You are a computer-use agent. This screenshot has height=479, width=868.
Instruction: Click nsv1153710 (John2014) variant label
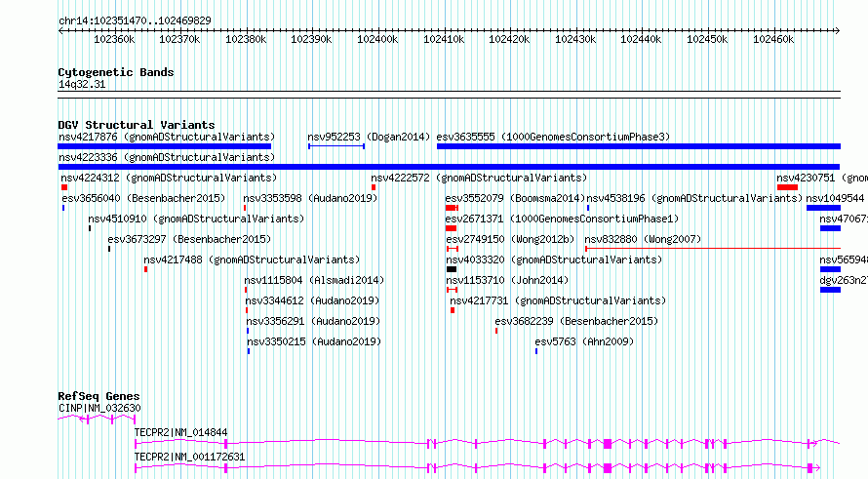(507, 280)
